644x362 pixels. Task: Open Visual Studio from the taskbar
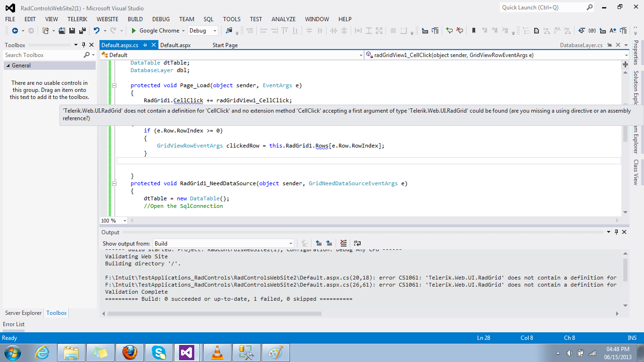tap(187, 353)
